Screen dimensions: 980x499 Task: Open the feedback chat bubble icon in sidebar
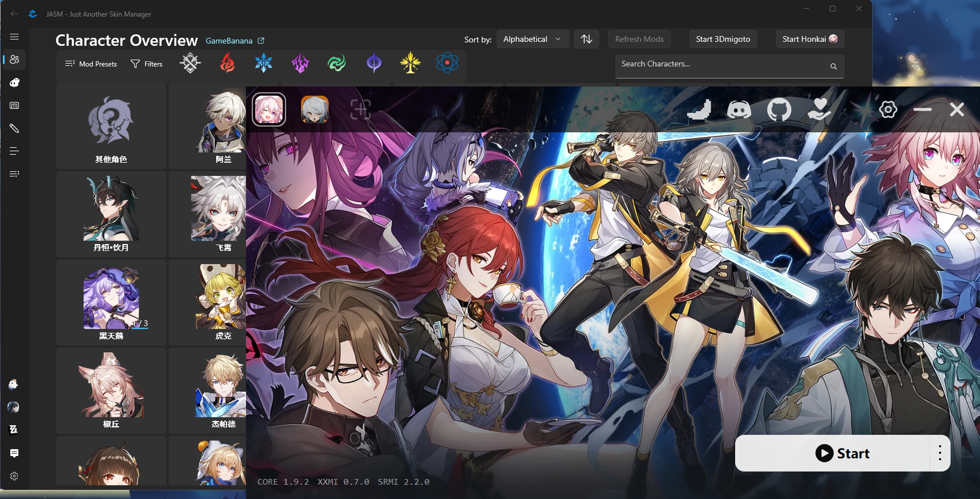click(14, 453)
